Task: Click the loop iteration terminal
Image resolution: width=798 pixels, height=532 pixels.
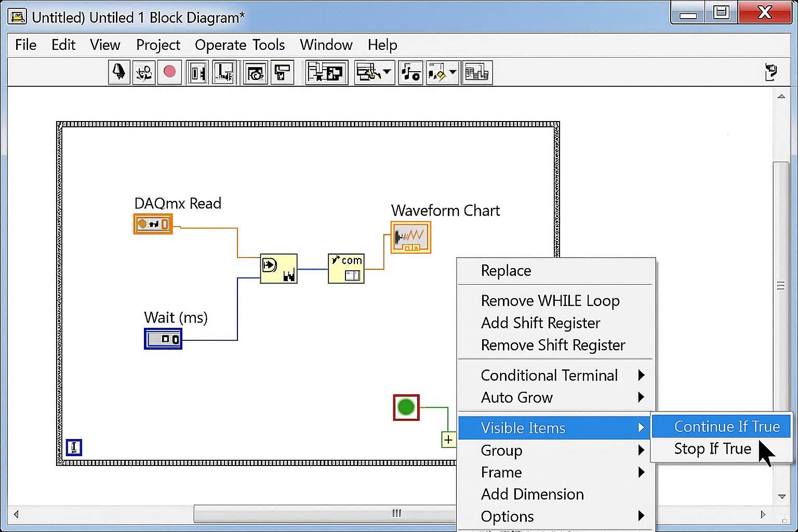Action: (x=73, y=447)
